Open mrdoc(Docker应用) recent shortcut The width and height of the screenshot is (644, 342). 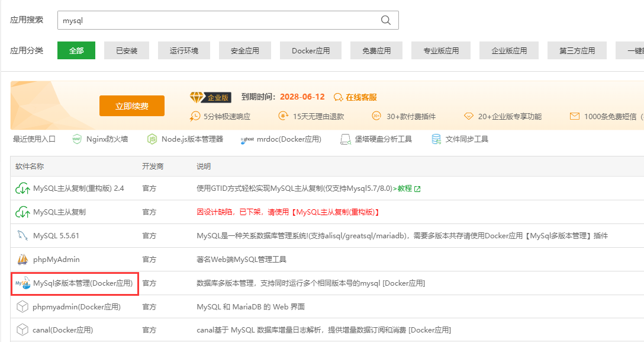pos(289,139)
